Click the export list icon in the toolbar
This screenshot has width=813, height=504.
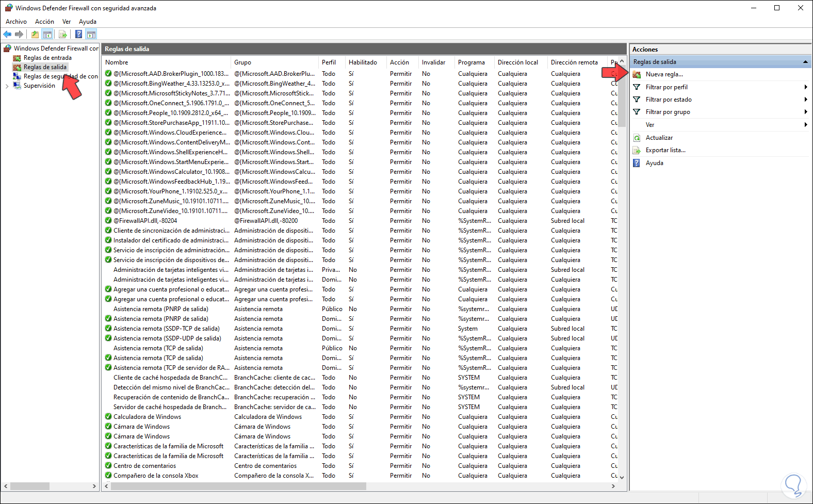point(63,35)
